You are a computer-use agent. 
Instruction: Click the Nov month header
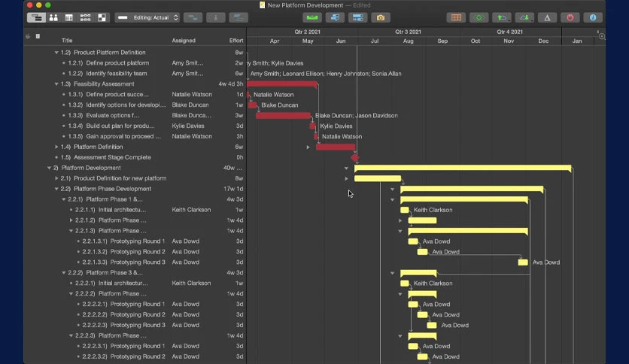tap(509, 41)
